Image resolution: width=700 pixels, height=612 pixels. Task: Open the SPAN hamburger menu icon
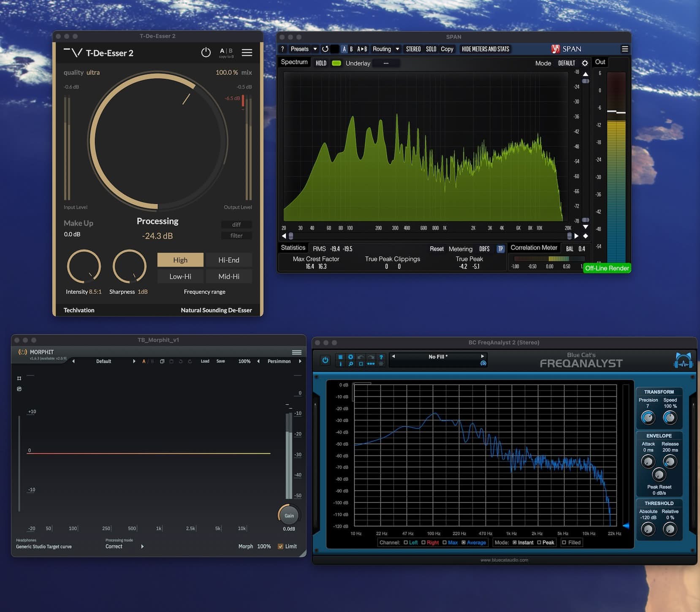coord(625,49)
